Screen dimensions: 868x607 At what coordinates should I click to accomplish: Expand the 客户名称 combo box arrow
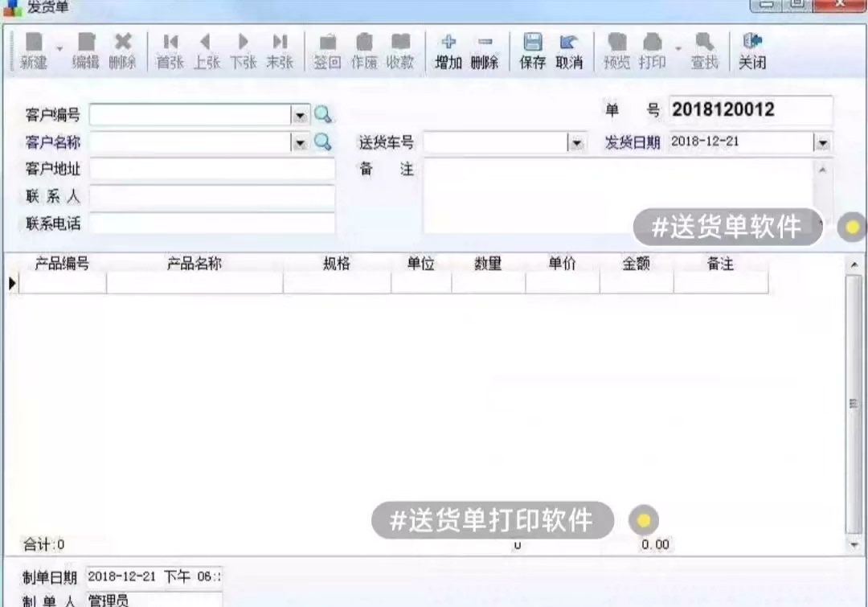[x=300, y=143]
